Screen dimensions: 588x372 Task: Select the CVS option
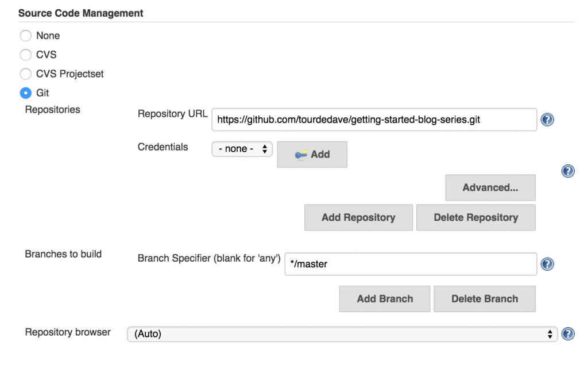(x=25, y=55)
